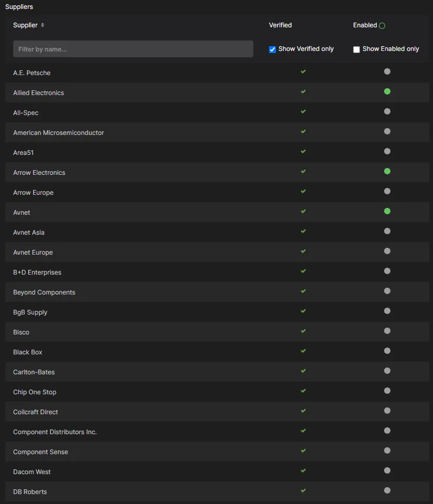Viewport: 433px width, 504px height.
Task: Select the B+D Enterprises supplier name
Action: tap(37, 272)
